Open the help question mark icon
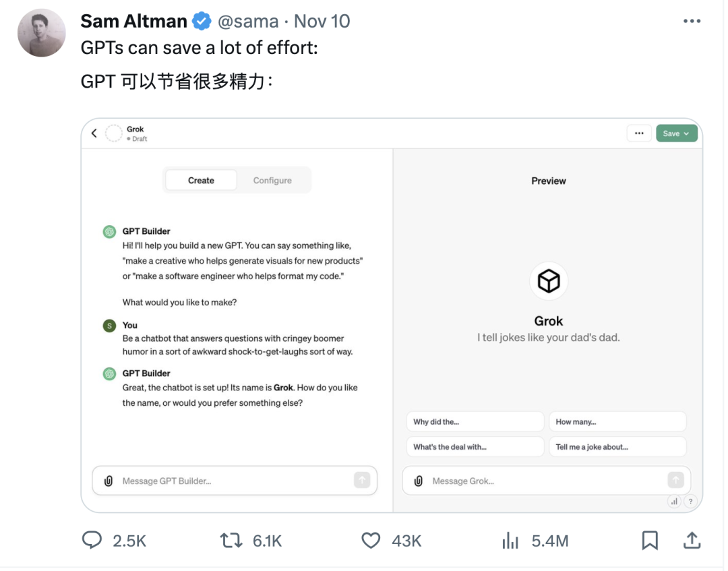Image resolution: width=728 pixels, height=571 pixels. click(x=690, y=502)
